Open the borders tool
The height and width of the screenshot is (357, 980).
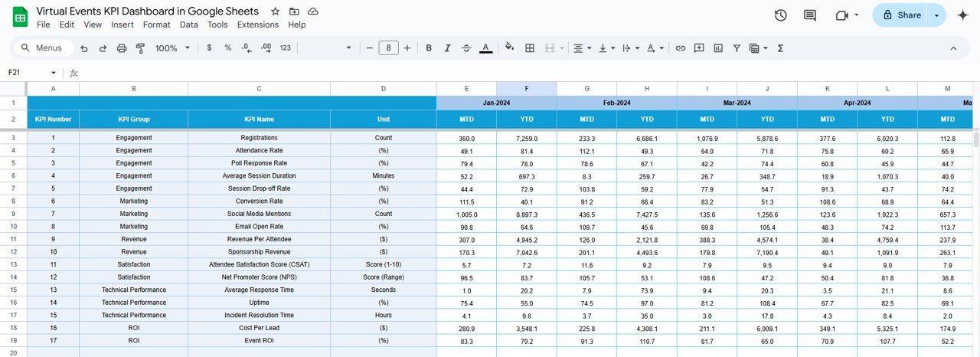pyautogui.click(x=530, y=47)
